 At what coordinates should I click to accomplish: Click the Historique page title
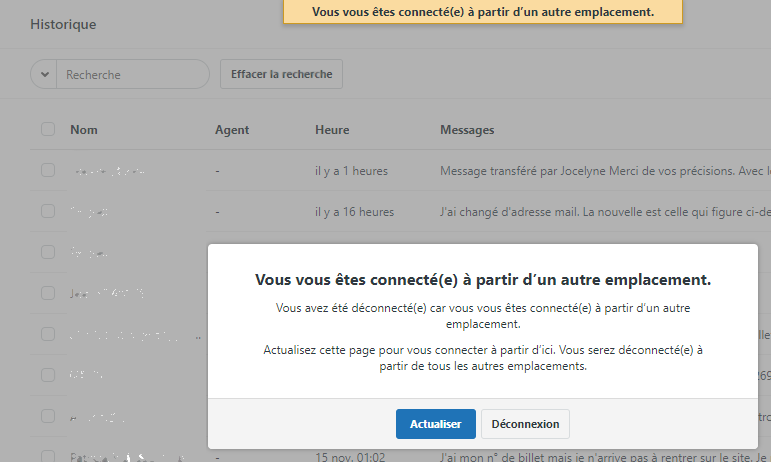tap(63, 24)
